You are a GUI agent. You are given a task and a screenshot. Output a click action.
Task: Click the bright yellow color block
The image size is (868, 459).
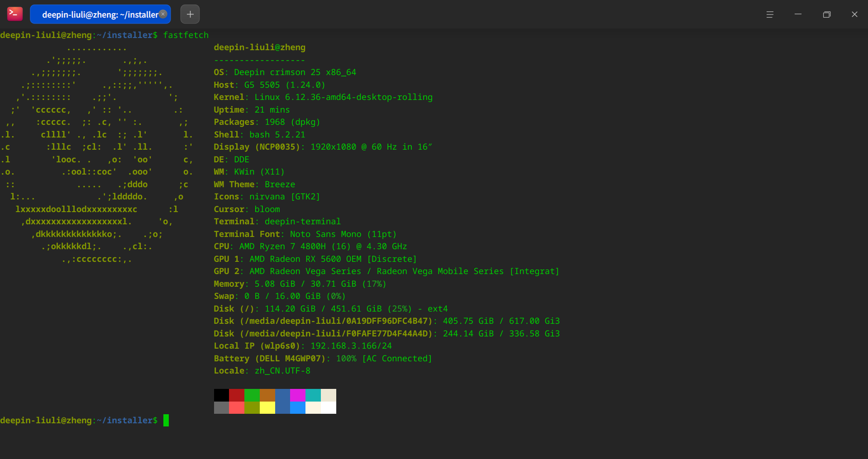[x=267, y=407]
